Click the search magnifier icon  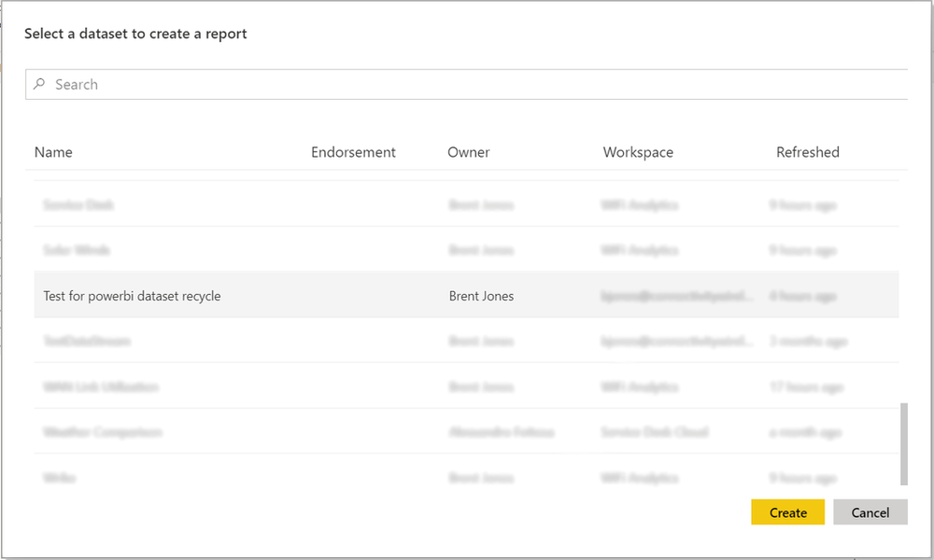coord(38,84)
